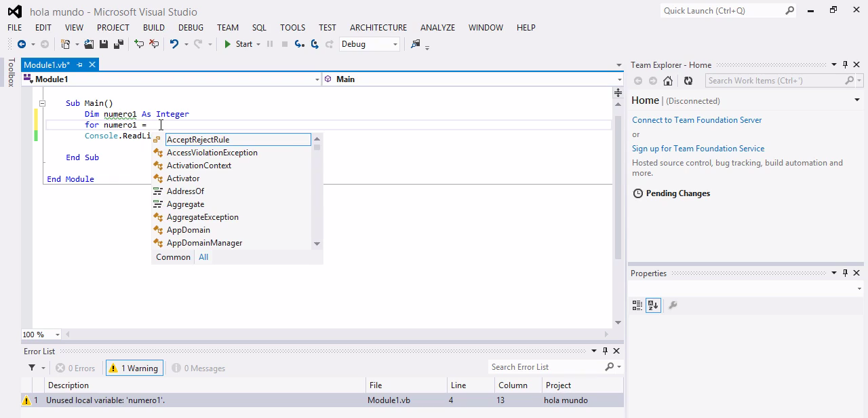Click the Home icon in Team Explorer

pos(669,80)
